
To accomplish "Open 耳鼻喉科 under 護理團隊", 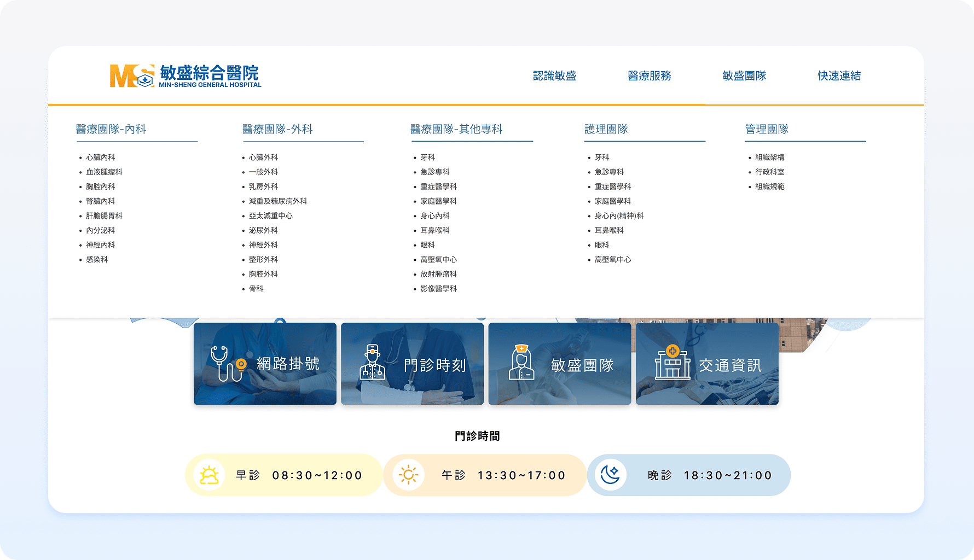I will click(610, 230).
